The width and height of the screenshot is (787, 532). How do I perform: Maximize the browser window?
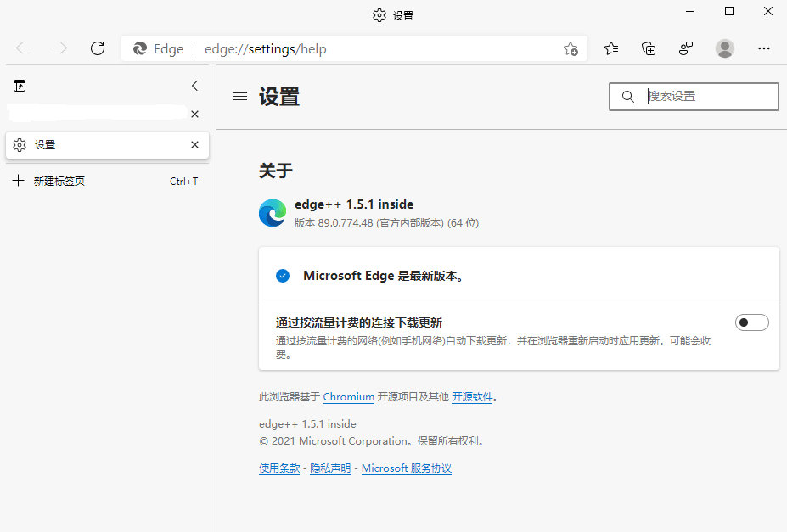pyautogui.click(x=729, y=11)
